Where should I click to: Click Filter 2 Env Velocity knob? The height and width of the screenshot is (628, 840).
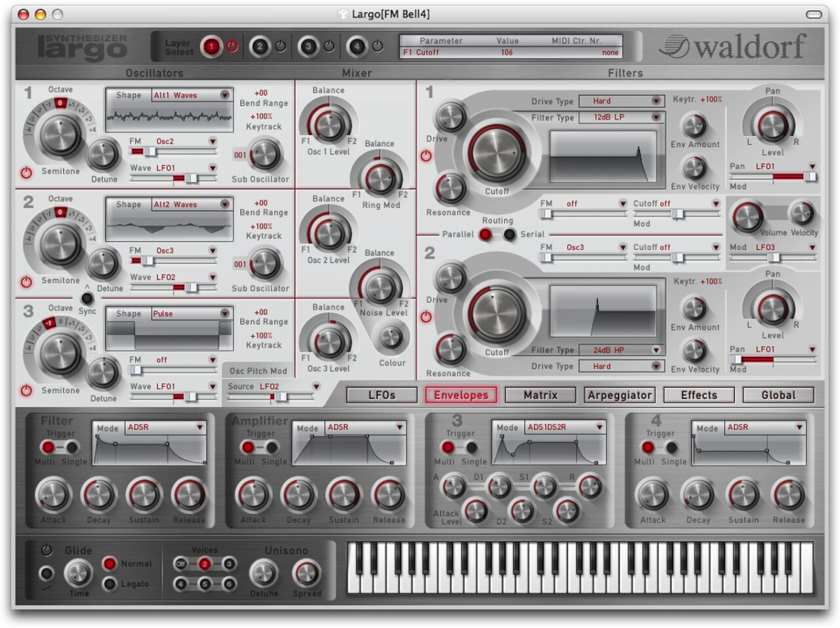click(694, 351)
